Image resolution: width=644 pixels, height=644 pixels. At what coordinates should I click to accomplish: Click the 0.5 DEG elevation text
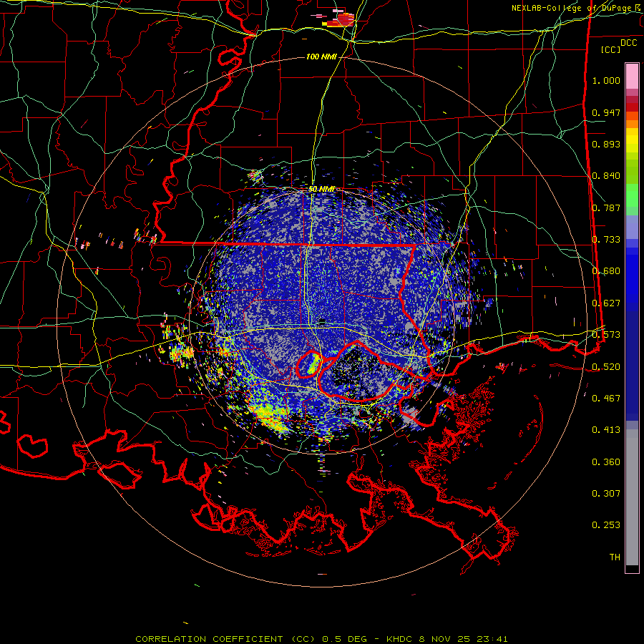pos(344,639)
